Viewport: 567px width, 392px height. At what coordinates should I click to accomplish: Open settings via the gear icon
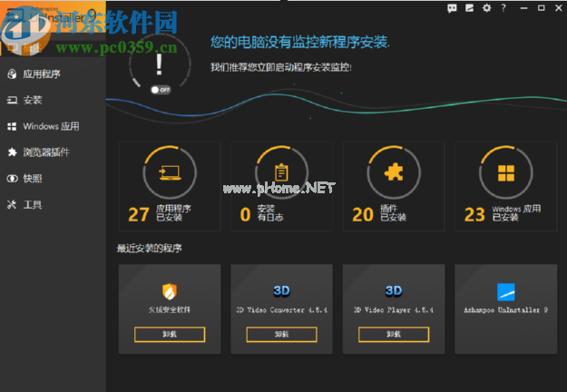pyautogui.click(x=487, y=8)
